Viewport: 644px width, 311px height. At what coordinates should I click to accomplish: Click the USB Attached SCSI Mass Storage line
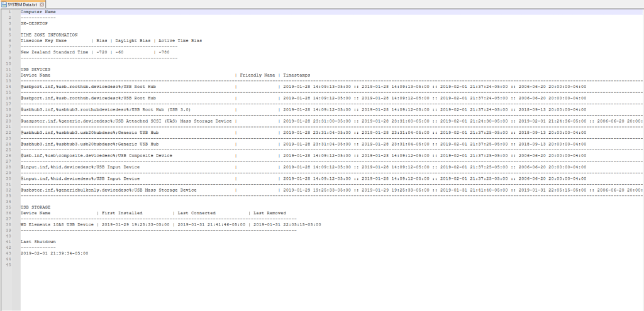[x=126, y=121]
